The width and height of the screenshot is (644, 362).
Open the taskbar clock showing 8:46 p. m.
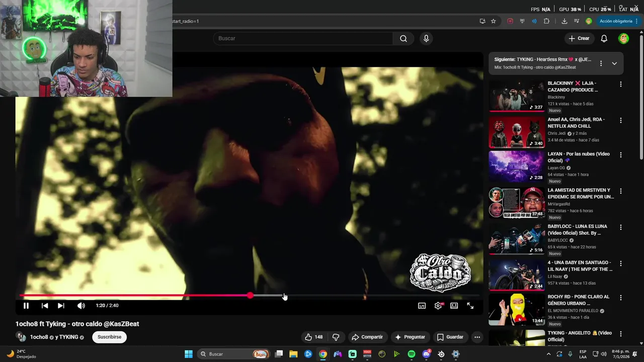[620, 354]
